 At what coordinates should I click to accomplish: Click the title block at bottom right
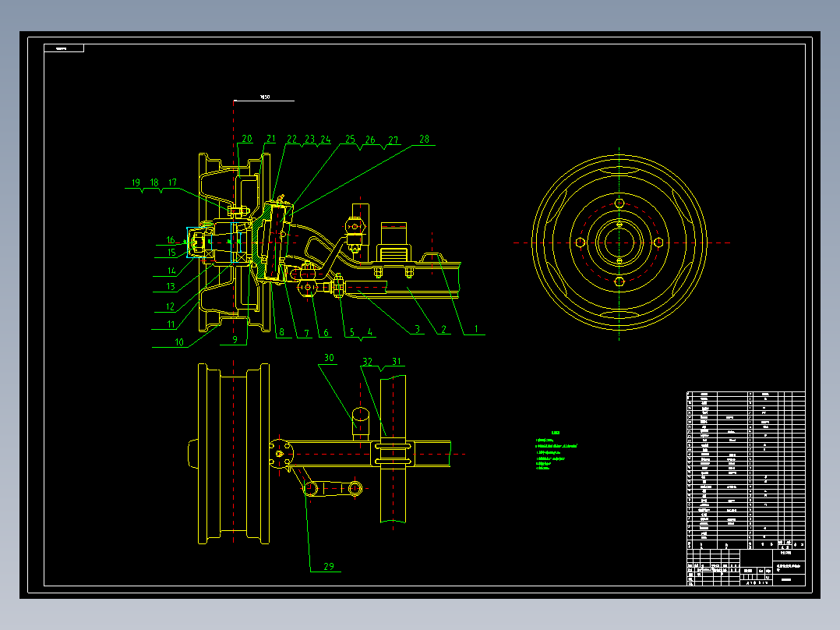[746, 567]
